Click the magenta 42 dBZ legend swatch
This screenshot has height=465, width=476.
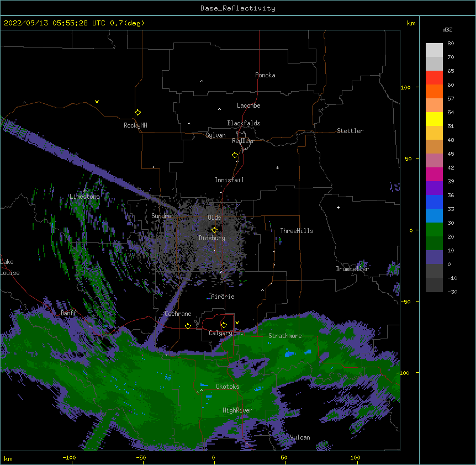[x=434, y=174]
